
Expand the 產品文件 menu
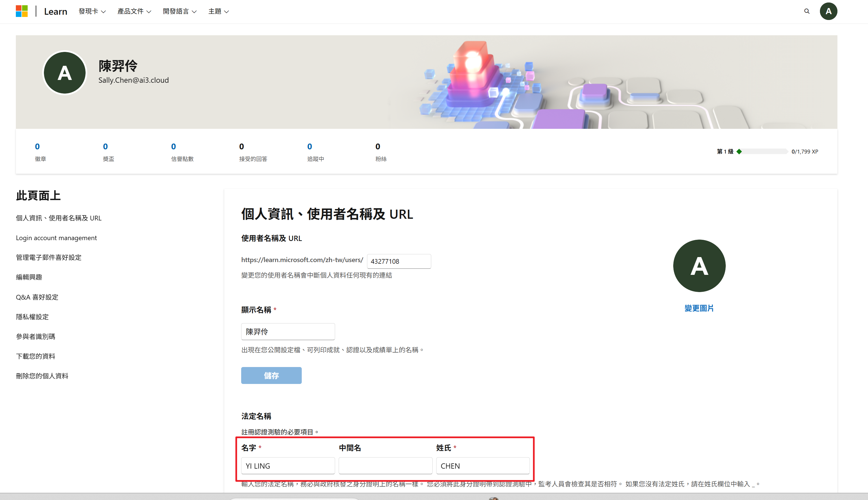point(134,12)
